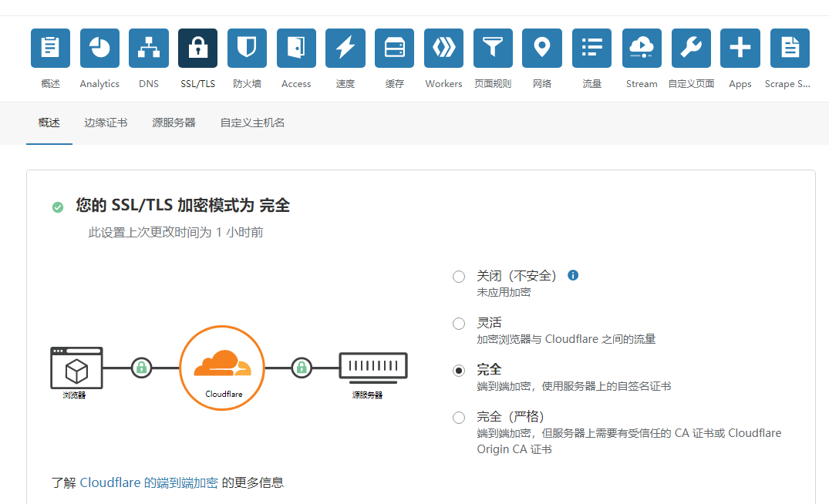The height and width of the screenshot is (504, 829).
Task: Select the 完全（严格）encryption mode
Action: [458, 418]
